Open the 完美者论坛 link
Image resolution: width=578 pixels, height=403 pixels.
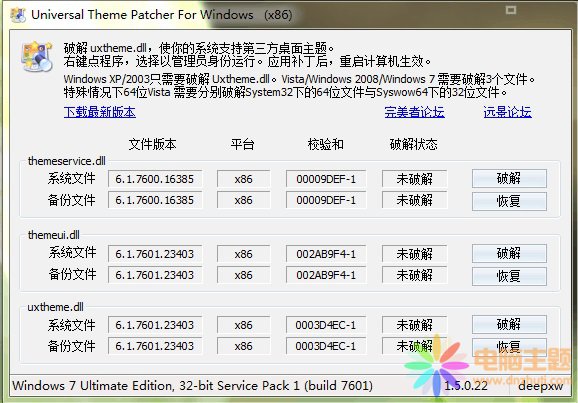coord(414,112)
